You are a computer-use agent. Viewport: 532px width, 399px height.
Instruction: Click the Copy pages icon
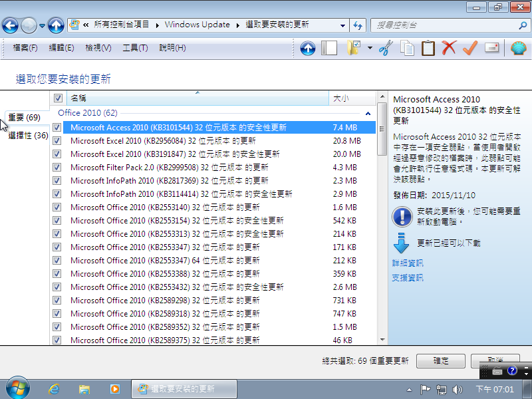(407, 48)
